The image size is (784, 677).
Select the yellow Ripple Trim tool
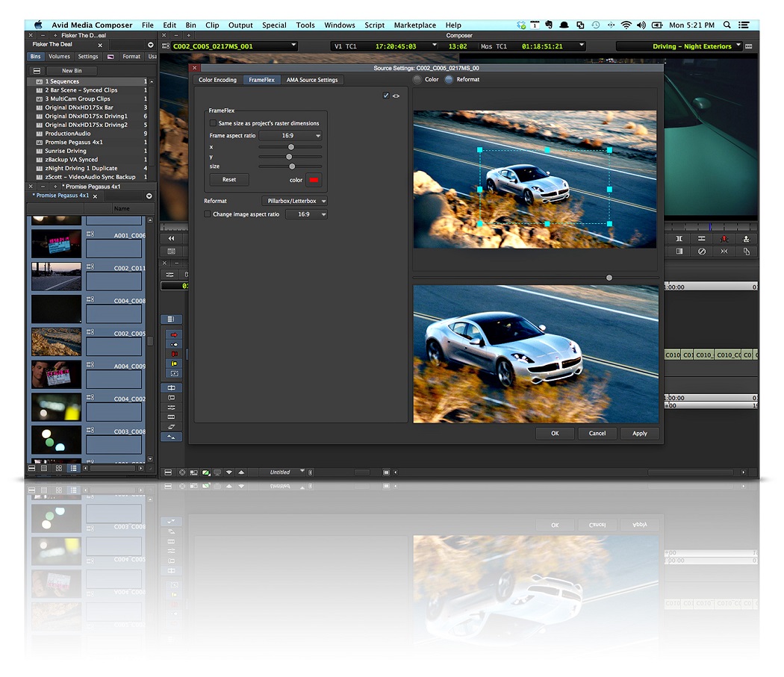coord(174,364)
